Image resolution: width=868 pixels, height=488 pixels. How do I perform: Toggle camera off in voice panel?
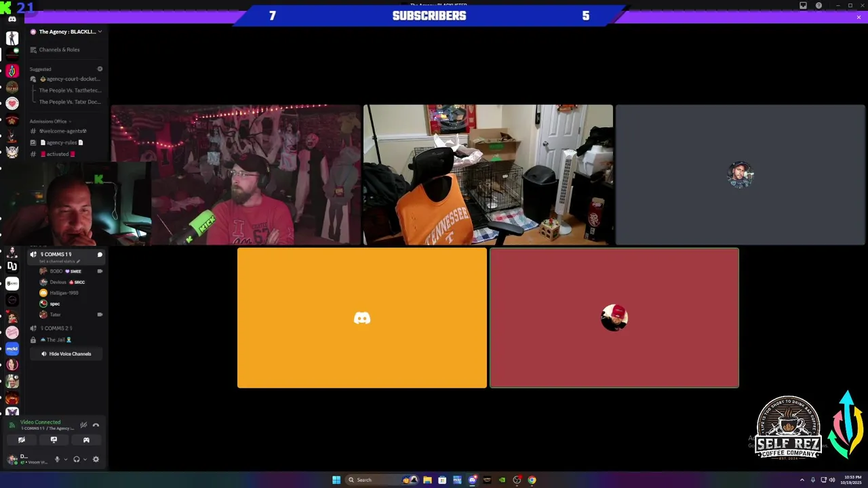click(22, 440)
